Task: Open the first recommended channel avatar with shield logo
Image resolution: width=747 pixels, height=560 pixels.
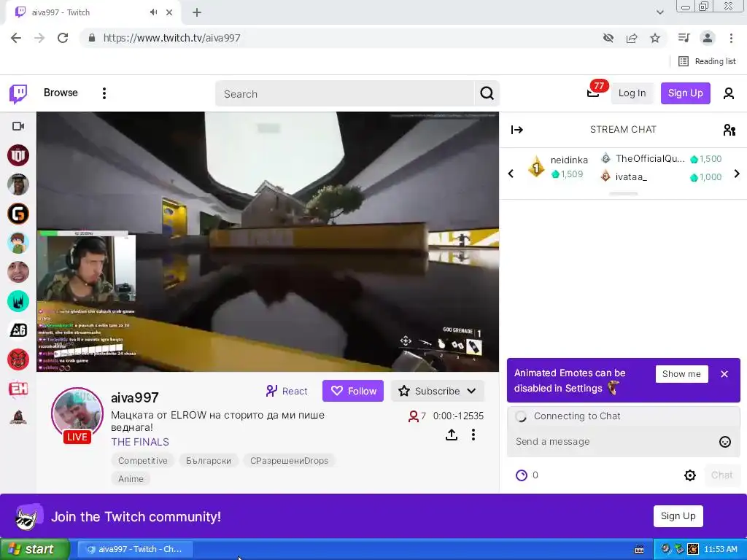Action: click(x=18, y=155)
